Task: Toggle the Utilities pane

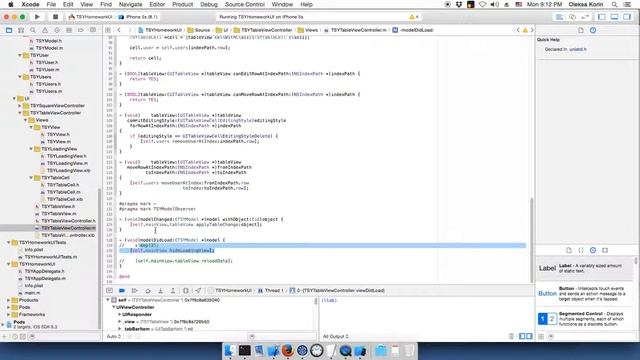Action: (x=627, y=17)
